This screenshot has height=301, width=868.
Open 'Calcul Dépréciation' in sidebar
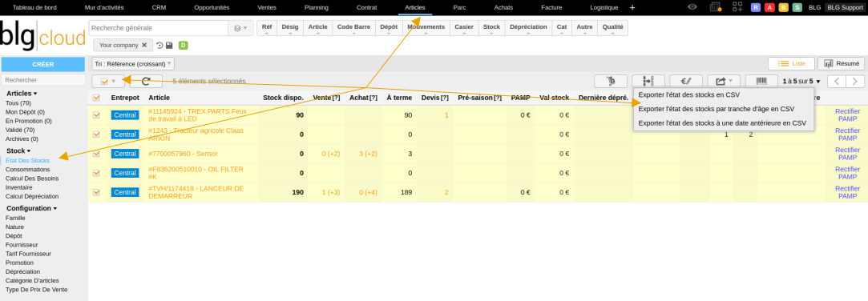click(x=31, y=196)
